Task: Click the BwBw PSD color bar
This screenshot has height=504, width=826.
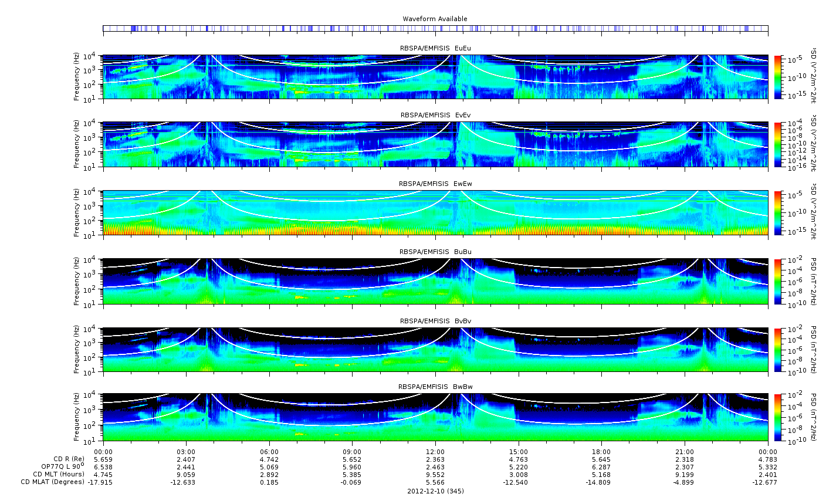Action: (777, 418)
